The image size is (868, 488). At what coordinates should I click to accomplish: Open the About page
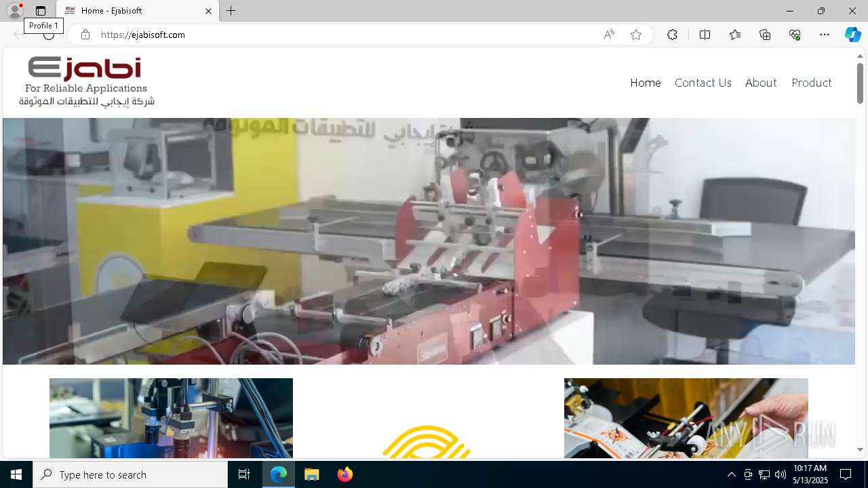point(761,83)
